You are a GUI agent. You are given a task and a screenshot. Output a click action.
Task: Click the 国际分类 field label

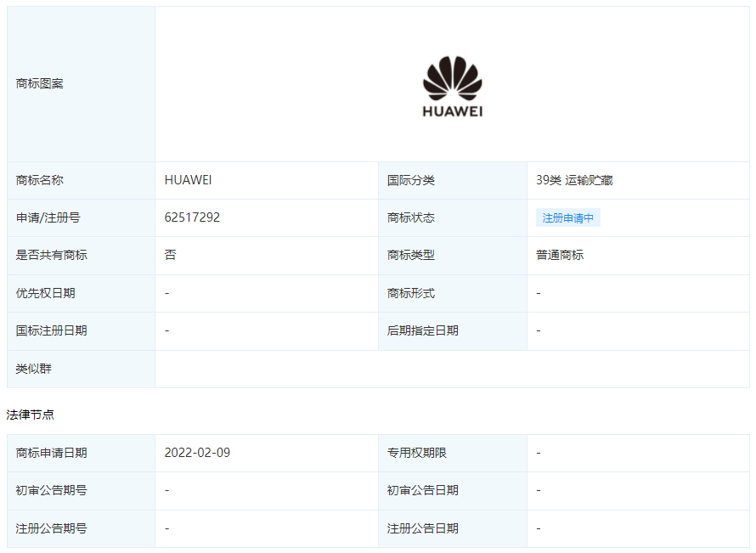(x=411, y=180)
